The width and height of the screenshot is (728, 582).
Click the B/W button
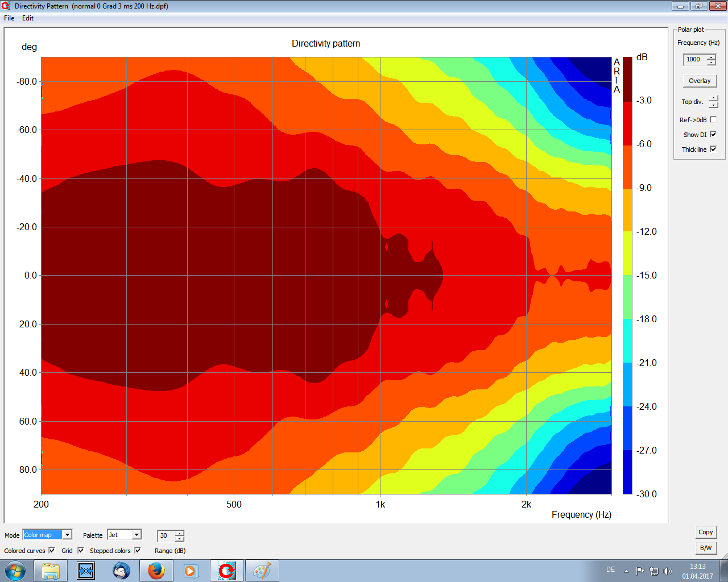coord(706,548)
